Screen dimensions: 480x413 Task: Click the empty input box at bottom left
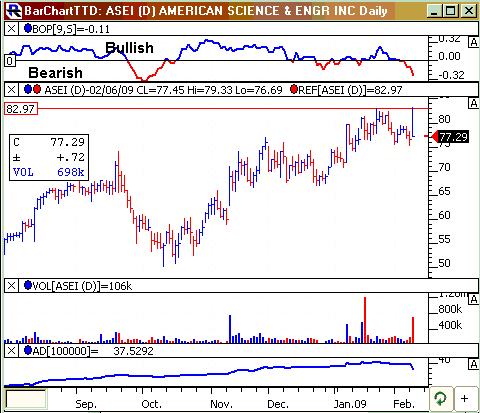point(26,399)
